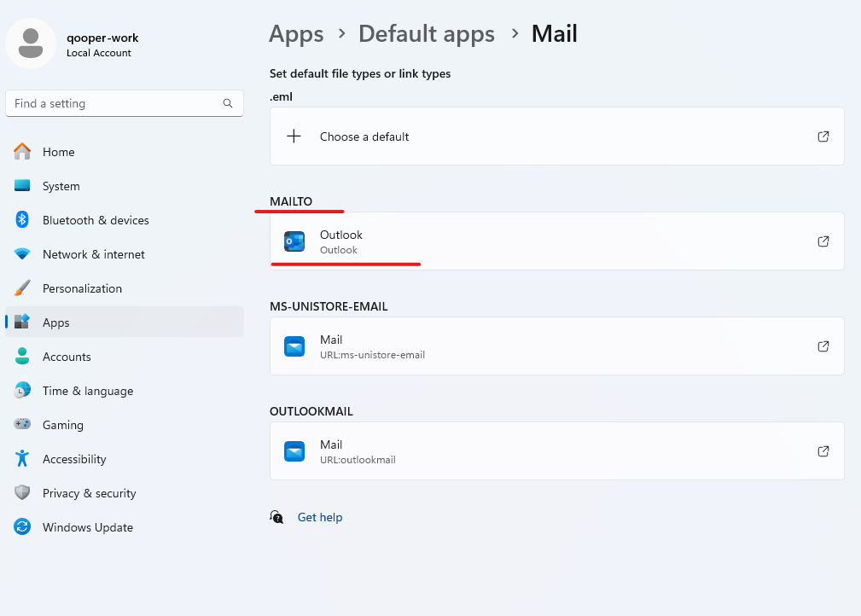Image resolution: width=861 pixels, height=616 pixels.
Task: Navigate to Default apps via breadcrumb
Action: click(x=427, y=33)
